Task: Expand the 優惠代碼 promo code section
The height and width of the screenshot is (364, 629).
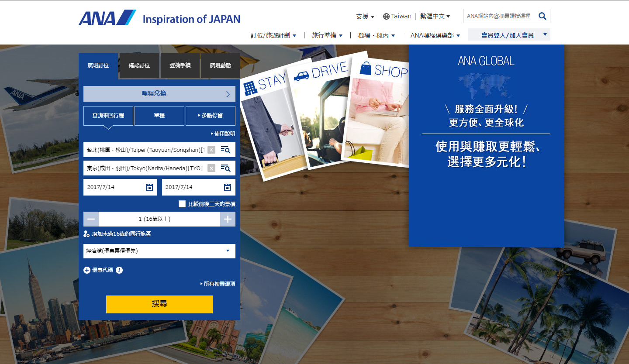Action: click(87, 270)
